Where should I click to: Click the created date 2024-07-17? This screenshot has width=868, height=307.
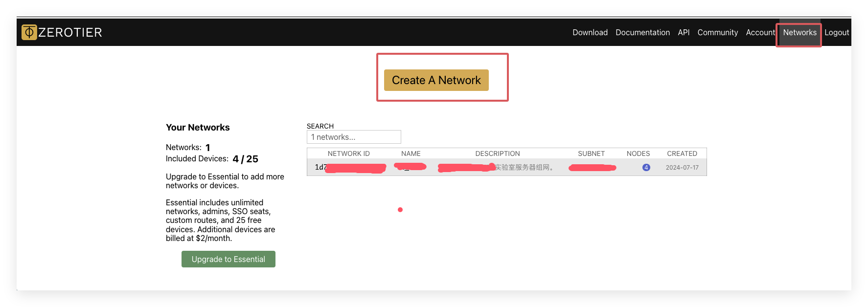[x=682, y=167]
